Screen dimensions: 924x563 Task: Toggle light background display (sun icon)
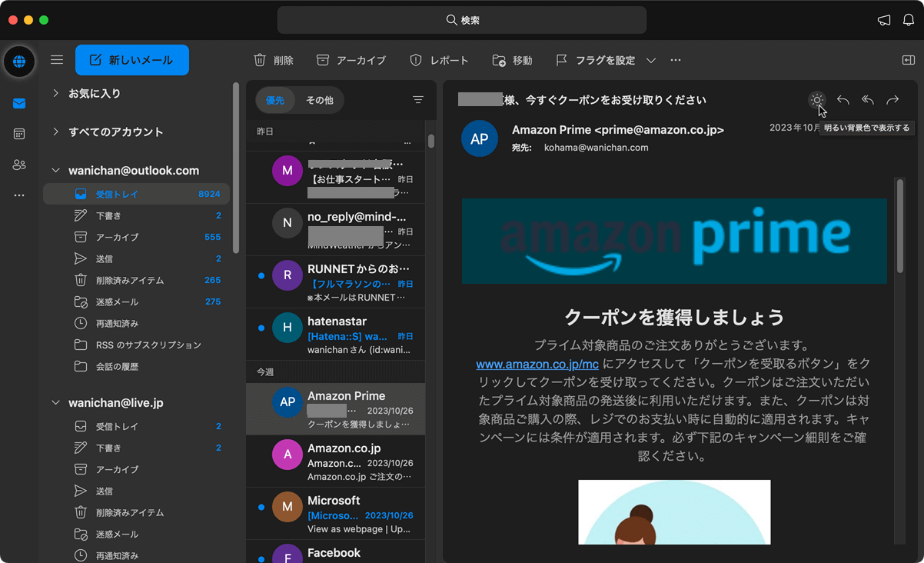[817, 100]
